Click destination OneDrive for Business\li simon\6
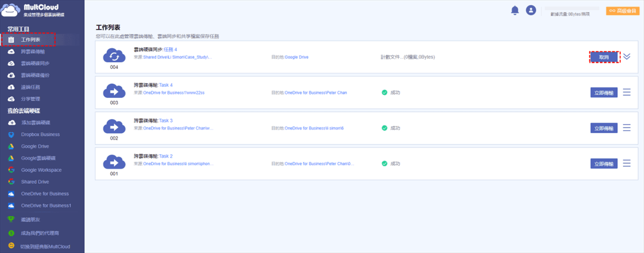644x253 pixels. tap(313, 128)
